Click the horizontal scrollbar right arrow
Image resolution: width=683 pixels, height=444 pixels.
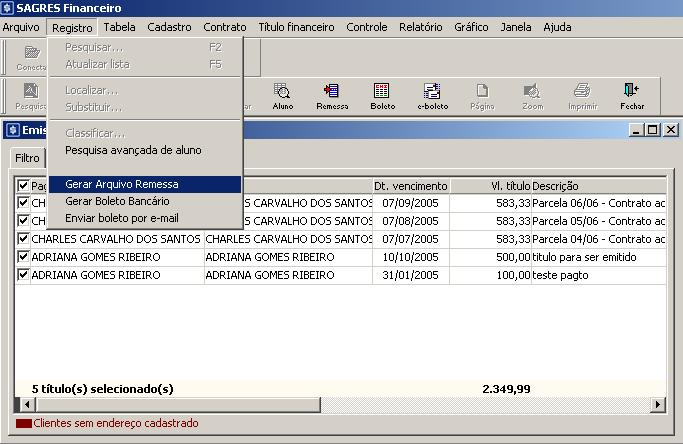[x=657, y=404]
